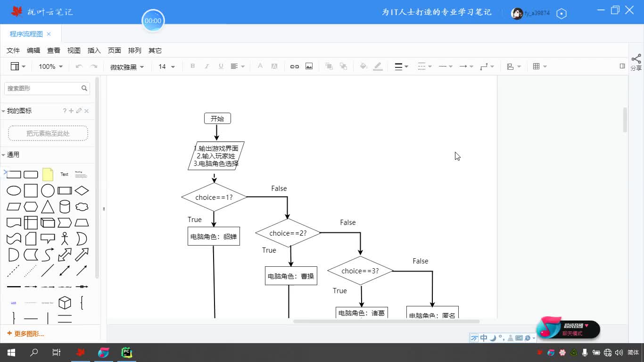
Task: Click the 00:00 recording timer button
Action: pyautogui.click(x=153, y=21)
